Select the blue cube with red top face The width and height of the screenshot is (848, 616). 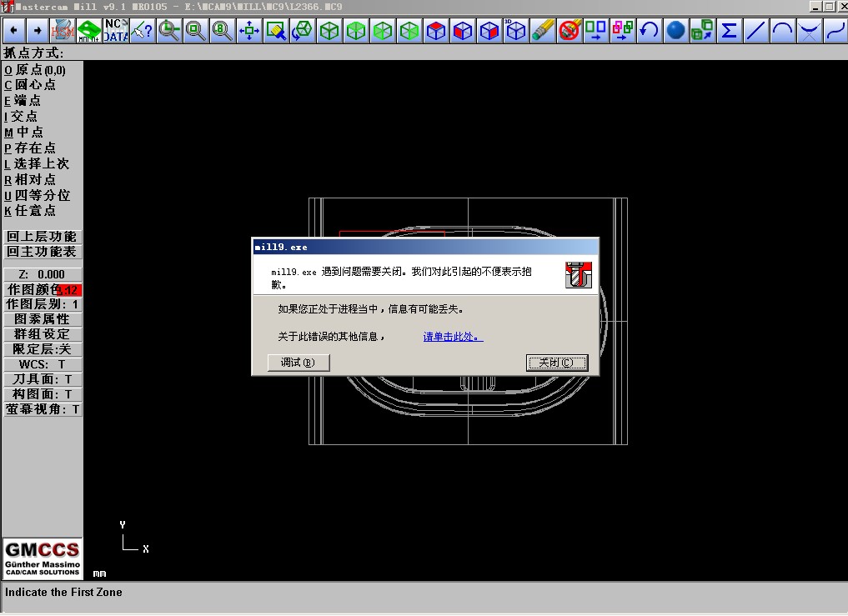tap(436, 30)
